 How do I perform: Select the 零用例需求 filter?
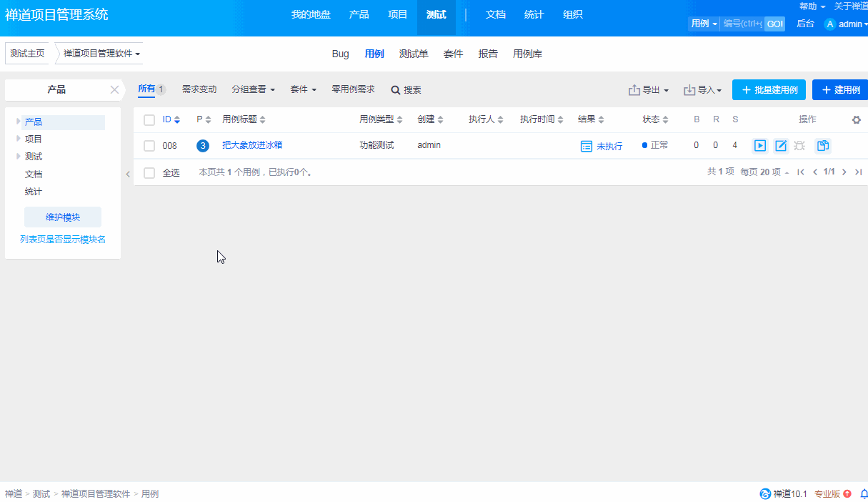point(353,89)
